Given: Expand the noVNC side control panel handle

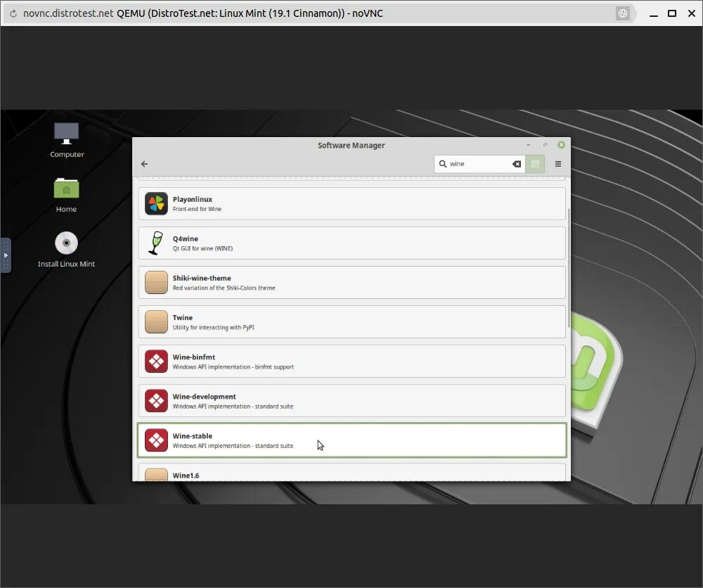Looking at the screenshot, I should coord(6,255).
